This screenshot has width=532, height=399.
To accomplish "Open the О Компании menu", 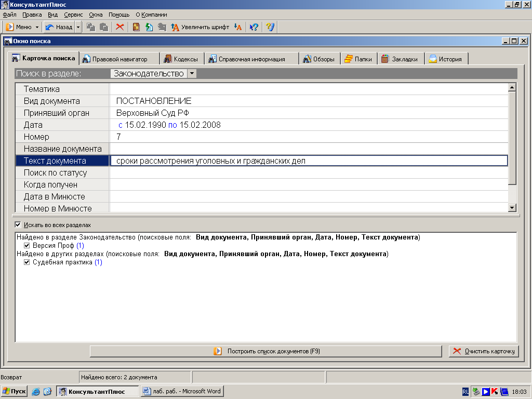I will (x=151, y=15).
